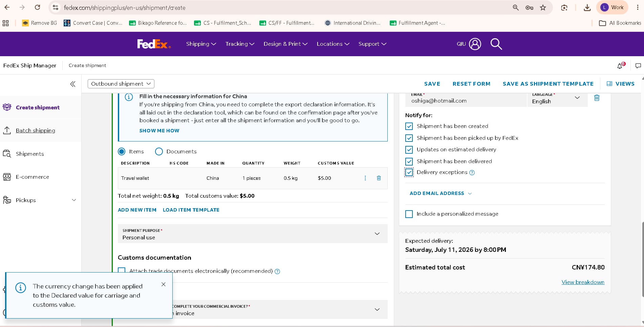Open the Chrome apps grid icon
The height and width of the screenshot is (327, 644).
tap(5, 23)
